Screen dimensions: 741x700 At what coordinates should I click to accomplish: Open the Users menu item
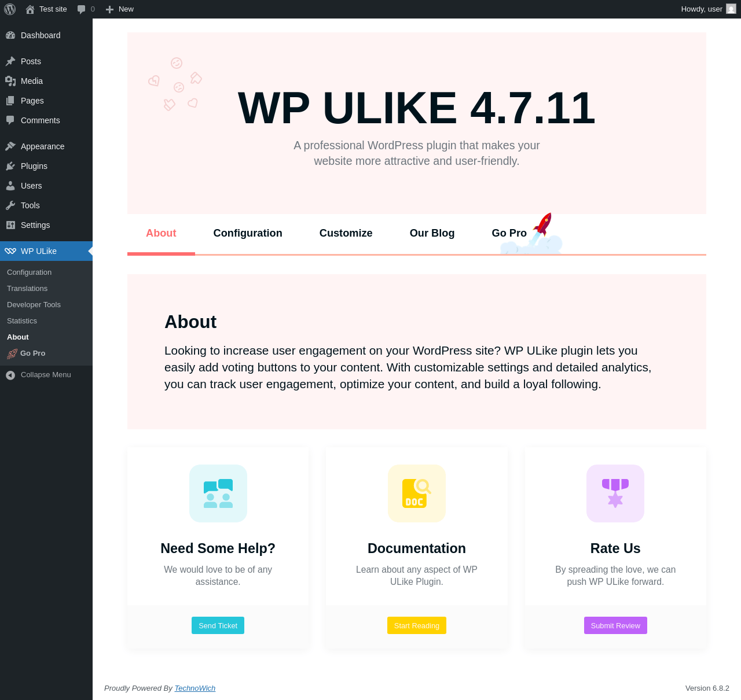tap(46, 186)
